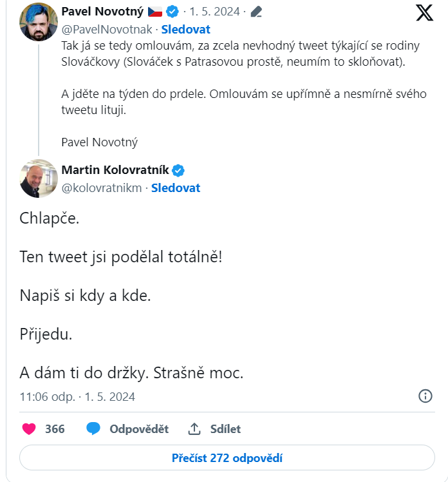Image resolution: width=448 pixels, height=482 pixels.
Task: Click the Pavel Novotný display name
Action: pyautogui.click(x=102, y=12)
